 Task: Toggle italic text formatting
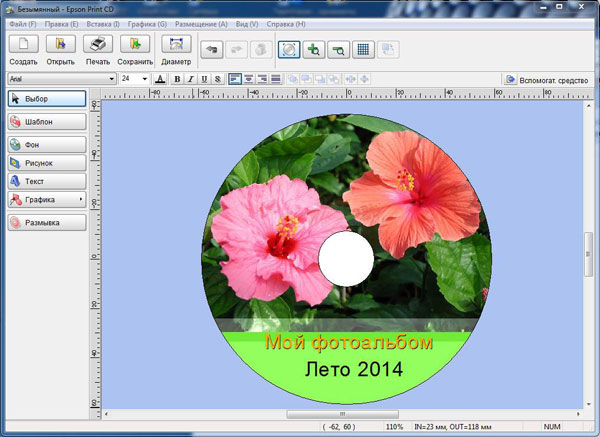click(x=190, y=78)
